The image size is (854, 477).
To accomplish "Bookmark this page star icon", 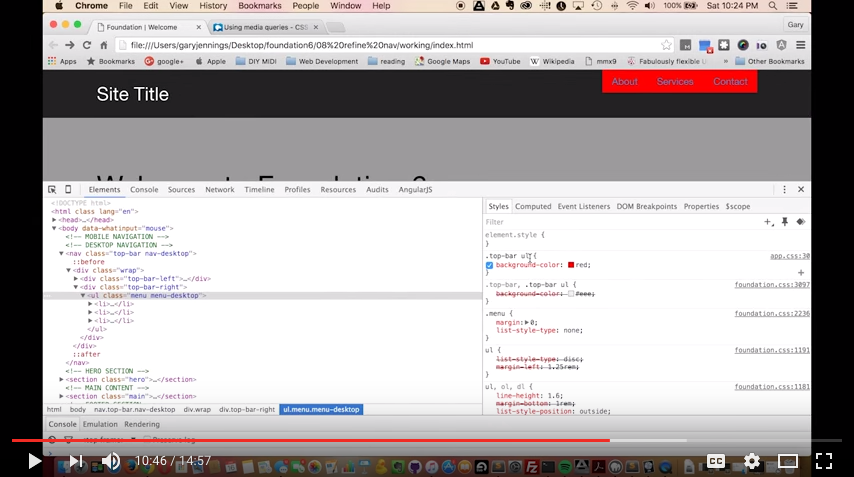I will tap(666, 45).
